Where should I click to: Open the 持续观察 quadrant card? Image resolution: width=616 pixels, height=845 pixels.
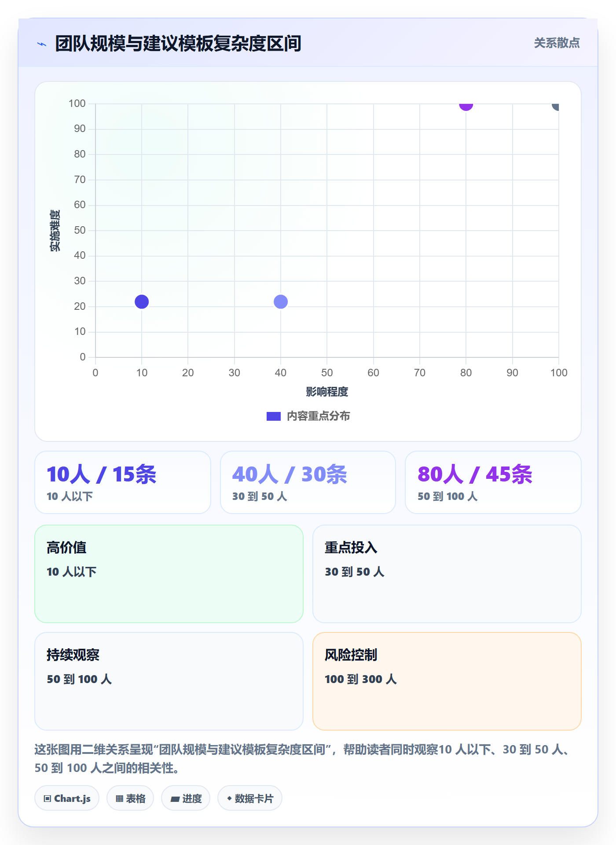[169, 681]
